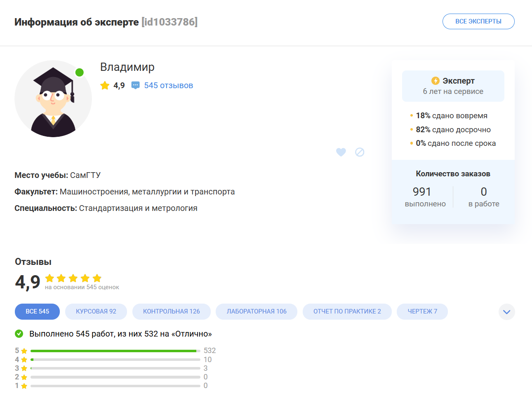532x400 pixels.
Task: Select the "Все 545" reviews filter
Action: [x=37, y=311]
